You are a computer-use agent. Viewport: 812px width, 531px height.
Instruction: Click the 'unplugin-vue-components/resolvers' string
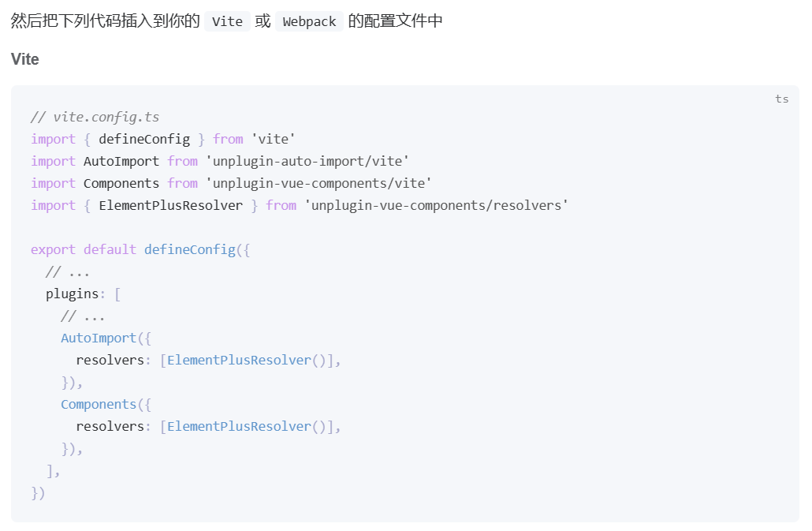[x=436, y=205]
